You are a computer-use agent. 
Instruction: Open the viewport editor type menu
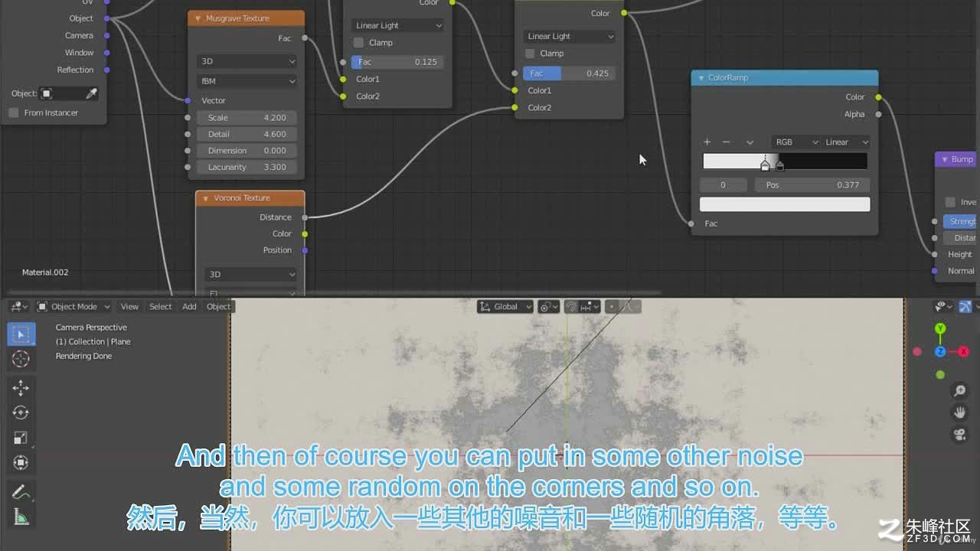point(18,306)
